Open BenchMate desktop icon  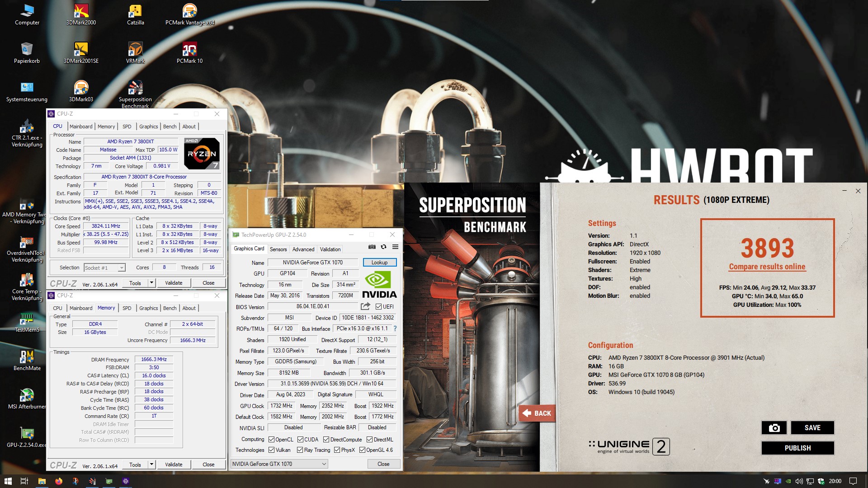(27, 360)
